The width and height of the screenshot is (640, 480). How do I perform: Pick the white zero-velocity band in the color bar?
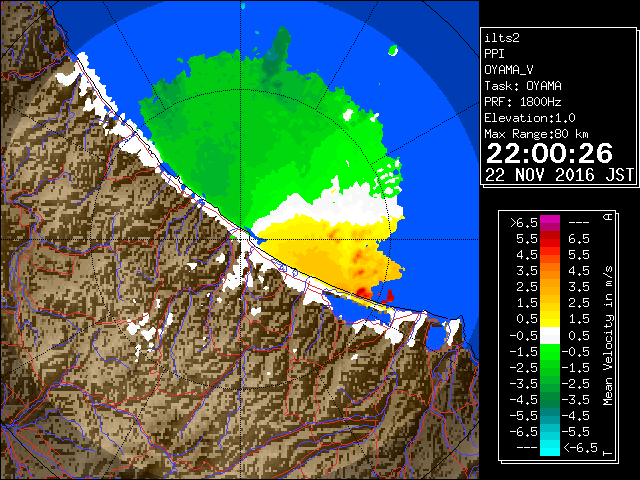(550, 336)
